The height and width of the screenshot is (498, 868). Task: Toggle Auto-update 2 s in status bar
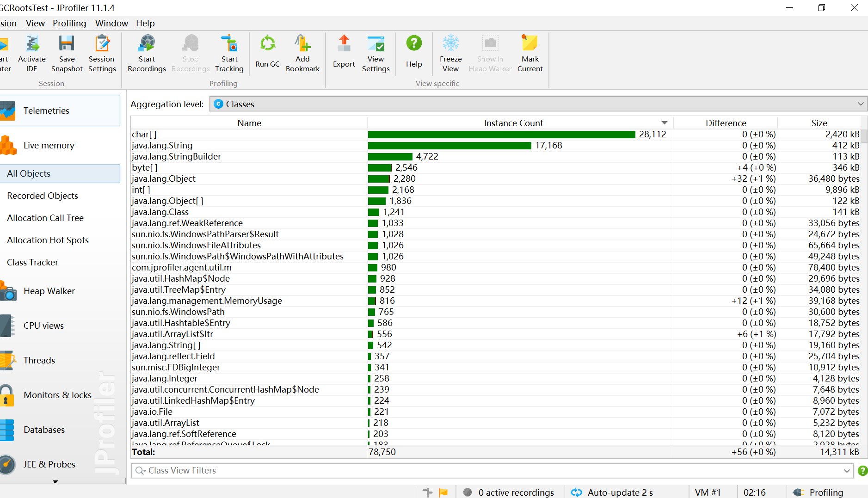612,492
